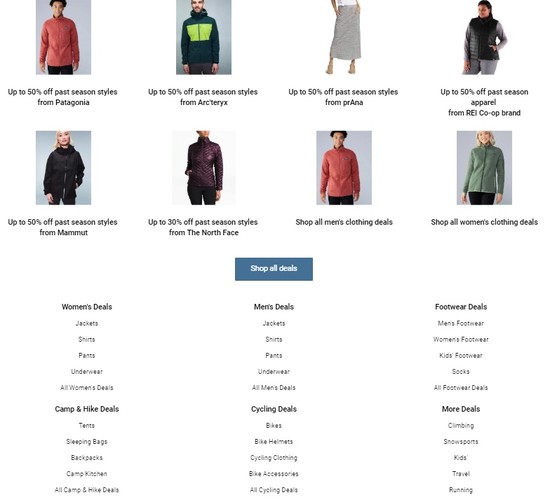Open Shop all men's clothing deals link
Screen dimensions: 550x502
344,222
